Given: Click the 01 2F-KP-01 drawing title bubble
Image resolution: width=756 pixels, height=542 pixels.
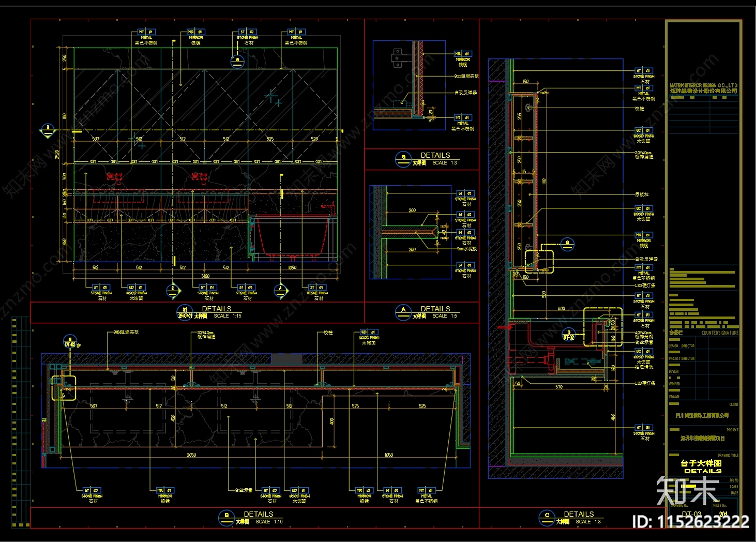Looking at the screenshot, I should pyautogui.click(x=185, y=312).
